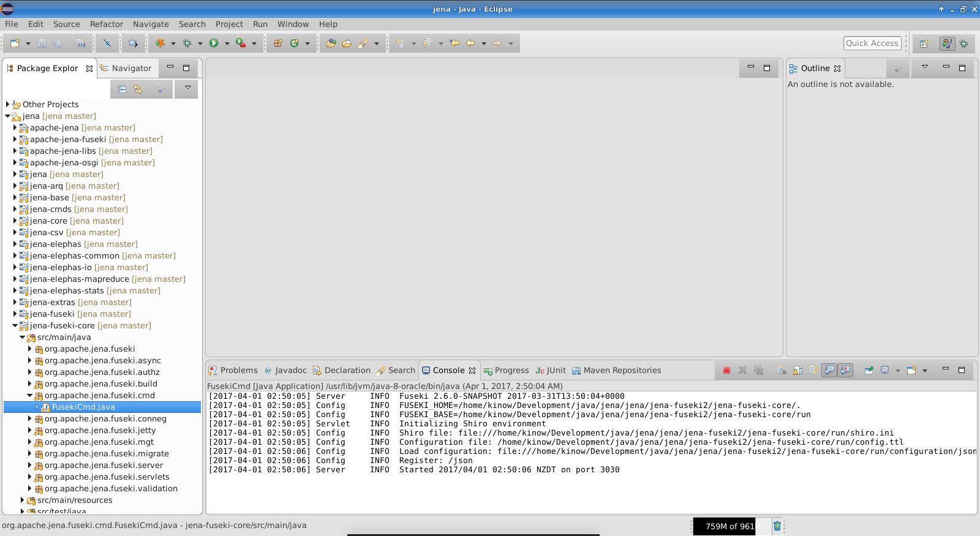Open the Run button dropdown arrow
The height and width of the screenshot is (536, 980).
click(227, 43)
